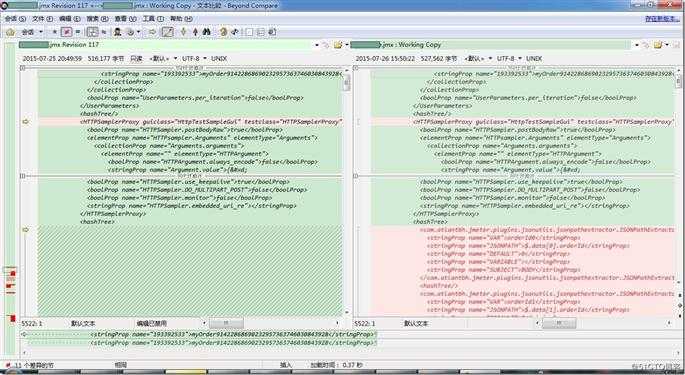Toggle the show context toolbar button
685x375 pixels.
(92, 32)
